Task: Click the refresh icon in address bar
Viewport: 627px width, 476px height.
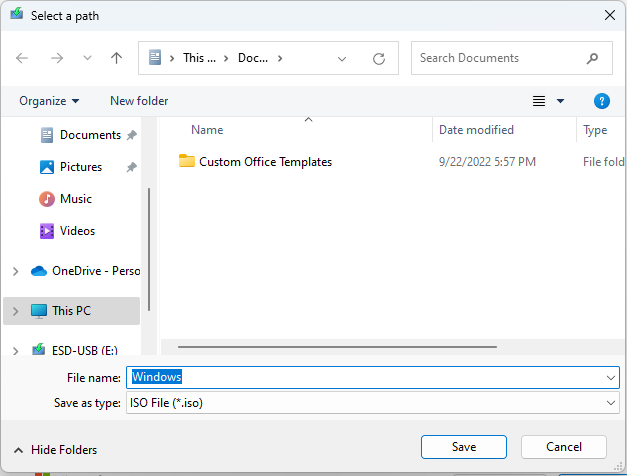Action: [x=379, y=59]
